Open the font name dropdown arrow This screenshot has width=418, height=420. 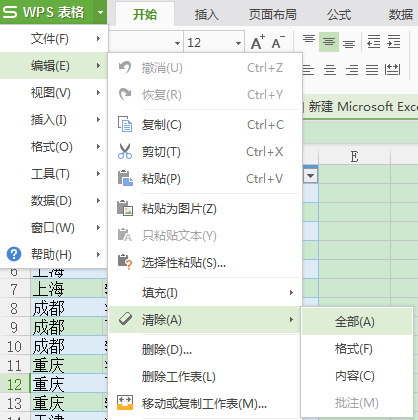177,43
